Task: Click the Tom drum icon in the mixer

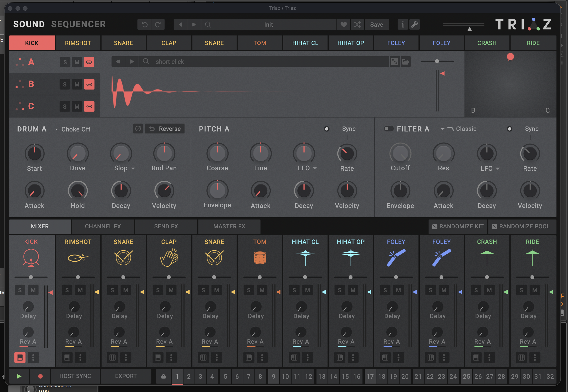Action: pyautogui.click(x=260, y=258)
